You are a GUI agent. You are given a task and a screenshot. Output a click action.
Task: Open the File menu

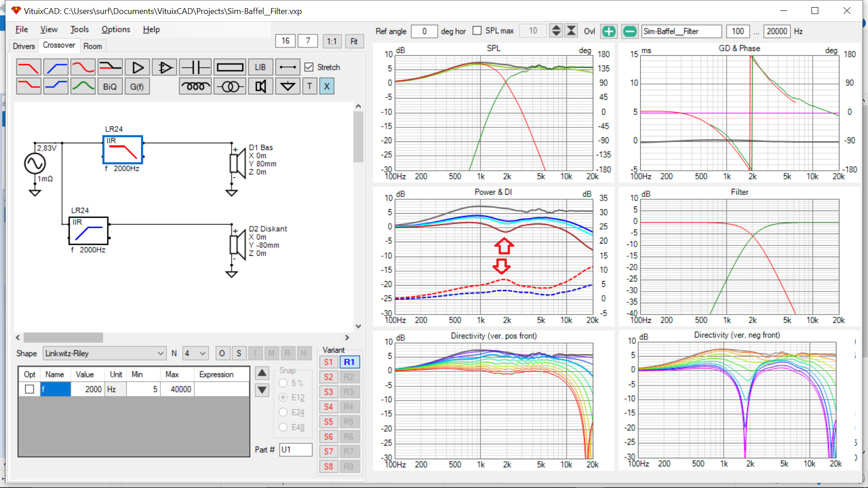22,29
